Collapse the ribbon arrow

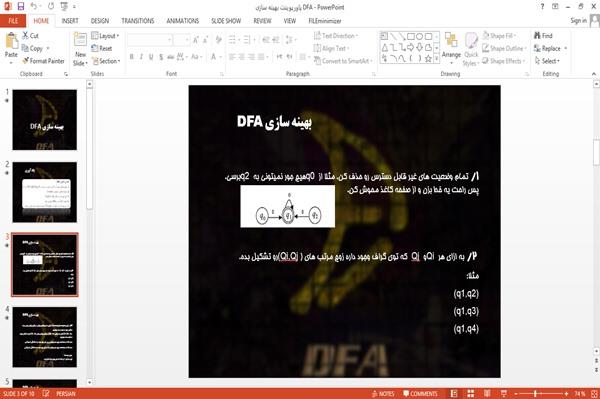(594, 74)
